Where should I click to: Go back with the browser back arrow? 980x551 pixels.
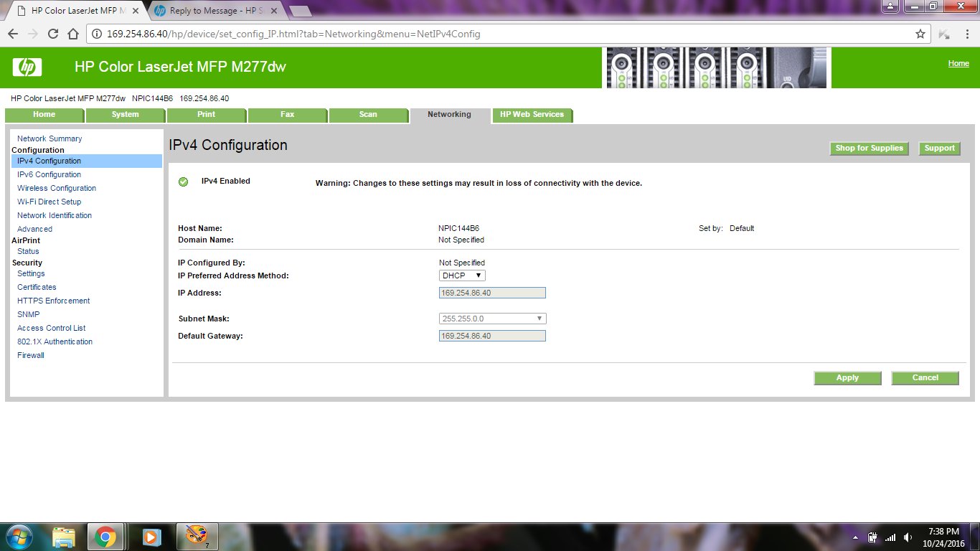click(x=13, y=34)
